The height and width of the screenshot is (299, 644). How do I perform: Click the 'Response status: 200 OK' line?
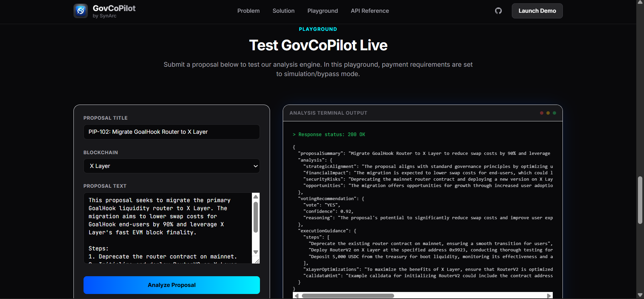tap(329, 134)
